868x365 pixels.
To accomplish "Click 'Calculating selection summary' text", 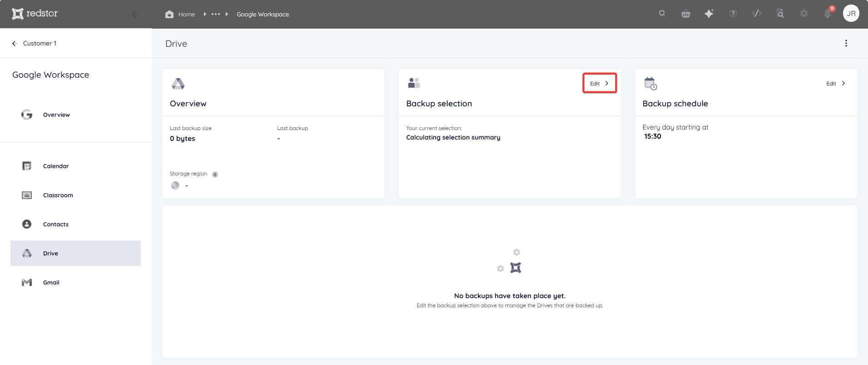I will coord(453,137).
